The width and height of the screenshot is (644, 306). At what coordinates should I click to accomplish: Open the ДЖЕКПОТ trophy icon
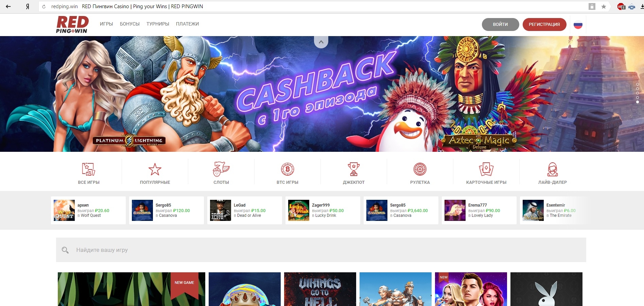pos(354,170)
